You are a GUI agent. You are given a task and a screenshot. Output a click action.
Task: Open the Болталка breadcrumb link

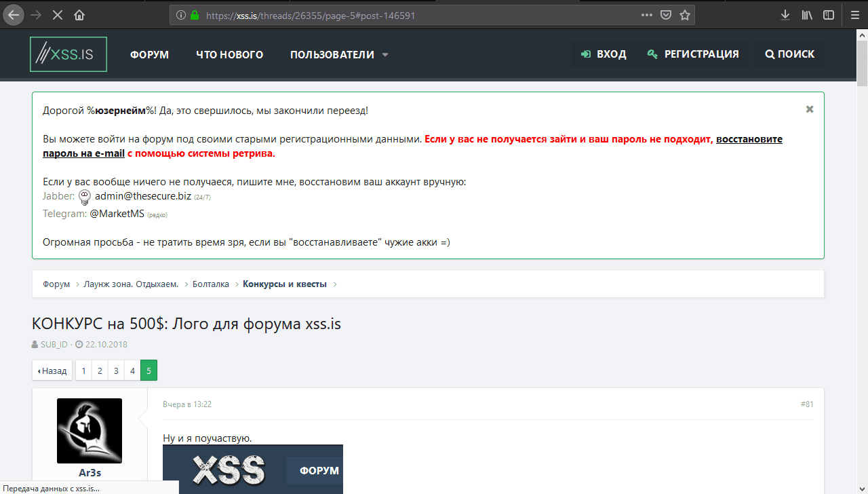coord(211,284)
